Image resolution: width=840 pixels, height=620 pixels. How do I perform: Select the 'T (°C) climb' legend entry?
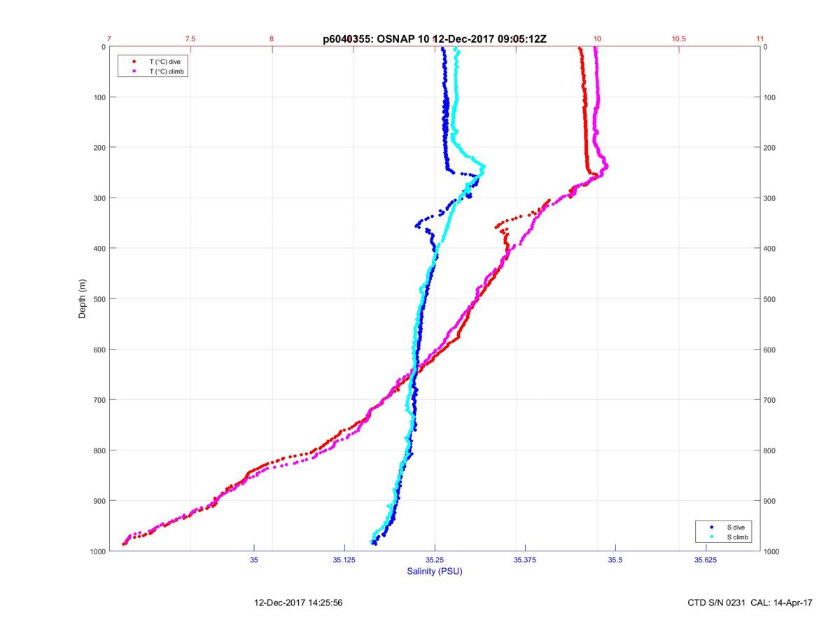pyautogui.click(x=167, y=71)
